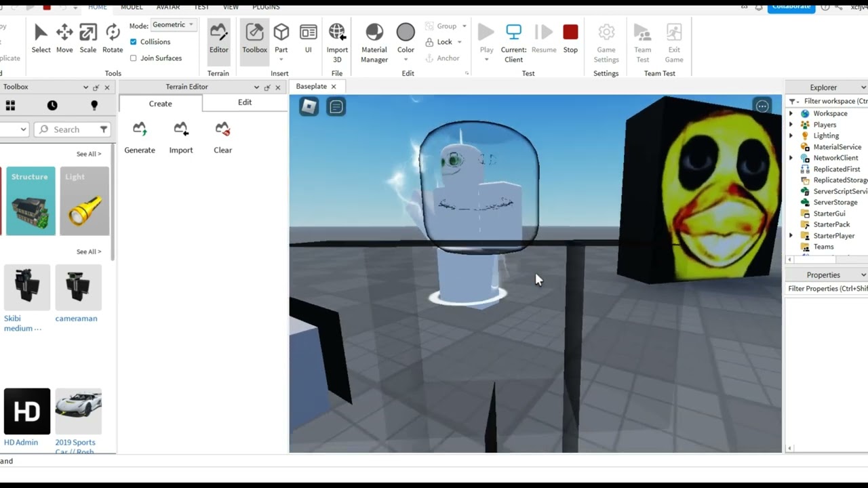Switch to Terrain Editor Create tab
Viewport: 868px width, 488px height.
click(161, 104)
